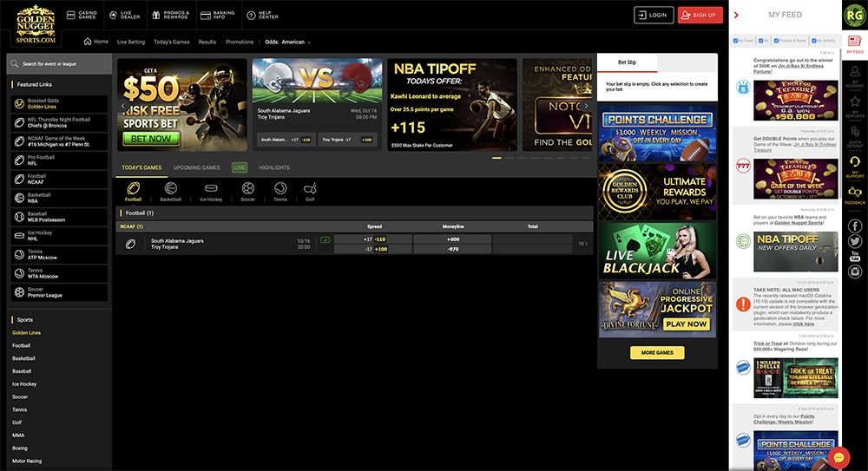Click the LOGIN button
This screenshot has height=471, width=868.
point(654,15)
